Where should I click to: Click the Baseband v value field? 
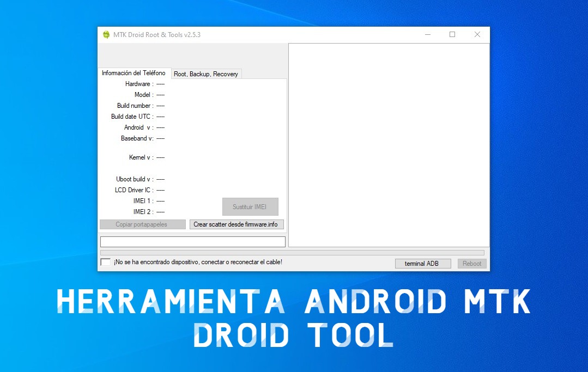(161, 138)
